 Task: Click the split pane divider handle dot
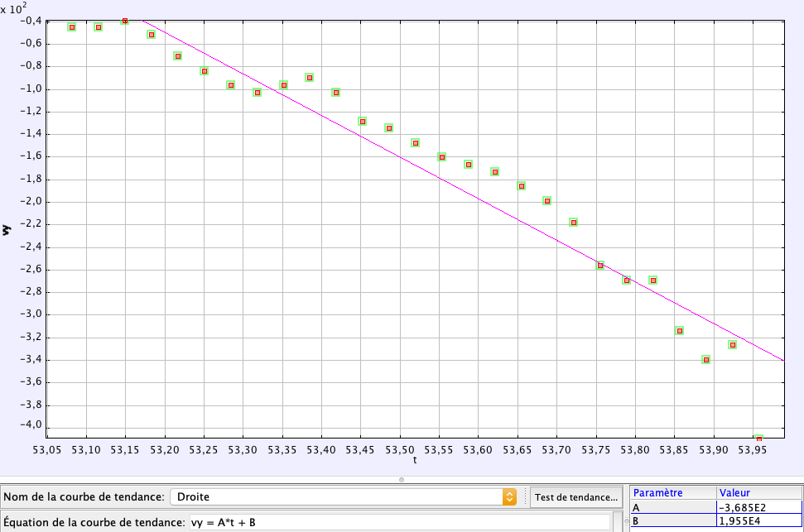click(x=402, y=479)
